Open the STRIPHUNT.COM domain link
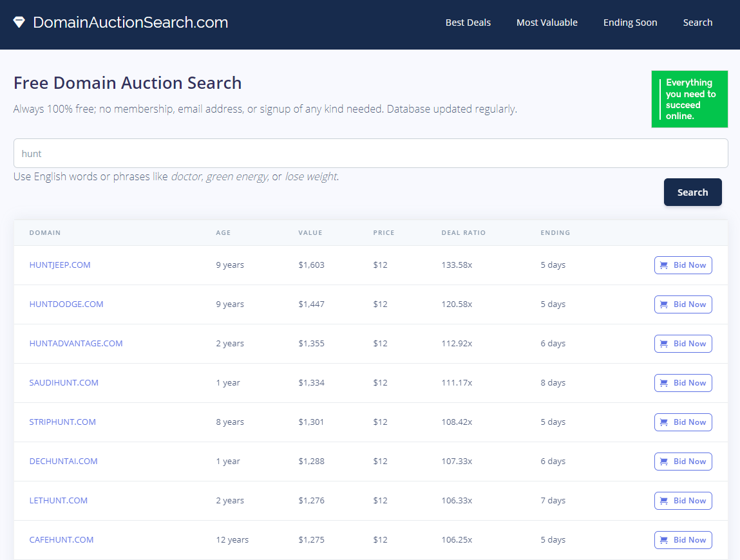This screenshot has height=560, width=740. 62,422
